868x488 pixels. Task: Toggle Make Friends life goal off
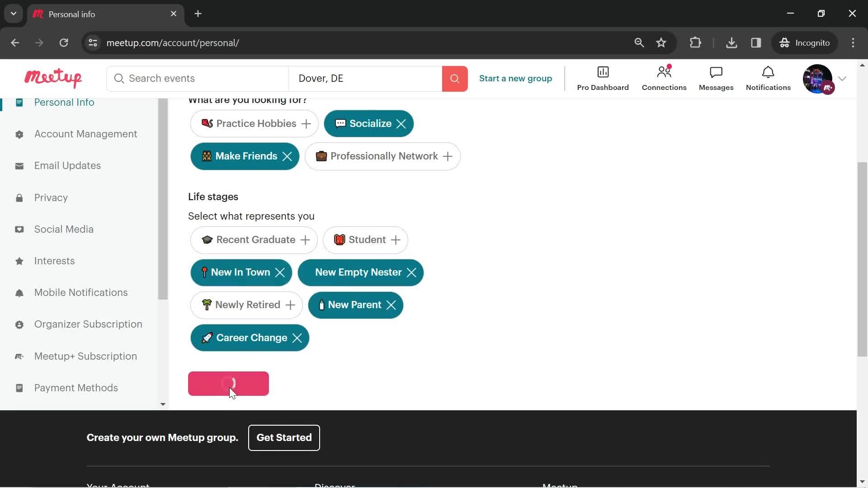pyautogui.click(x=286, y=156)
